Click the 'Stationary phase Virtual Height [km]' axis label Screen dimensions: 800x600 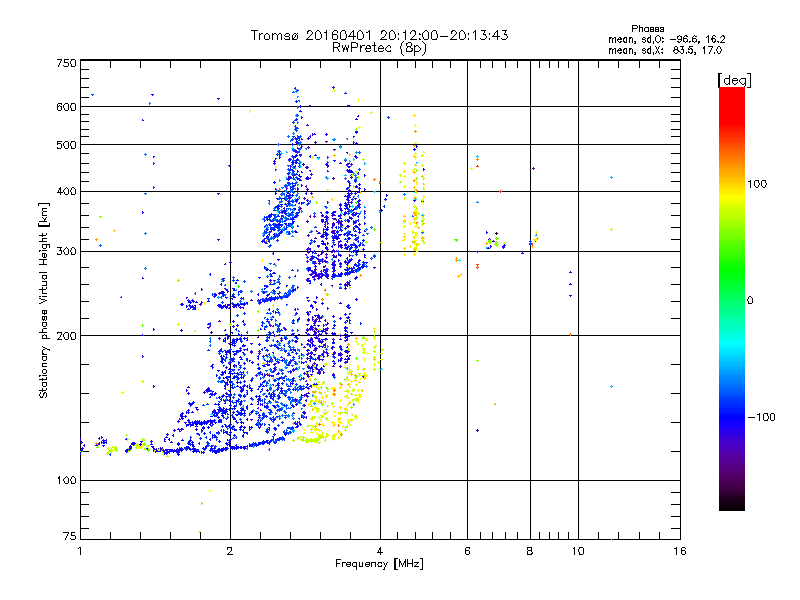44,300
